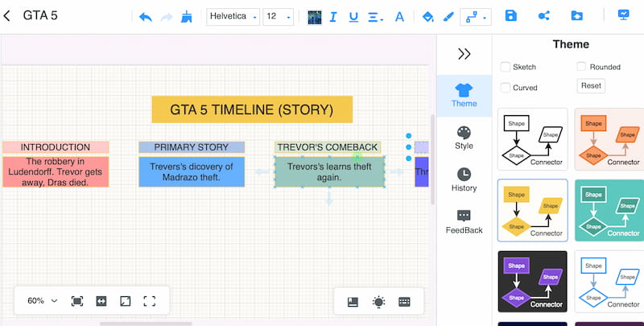This screenshot has height=326, width=644.
Task: Open the font size 12 dropdown
Action: coord(278,17)
